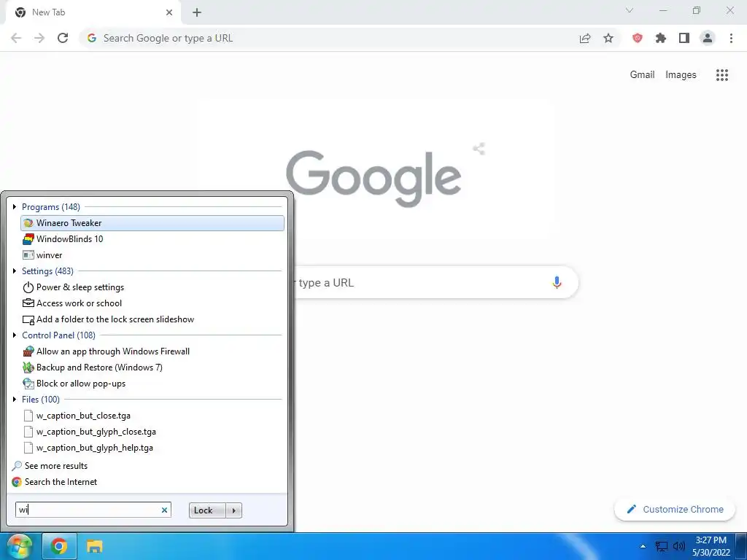The width and height of the screenshot is (747, 560).
Task: Open the Chrome three-dot menu
Action: pyautogui.click(x=731, y=38)
